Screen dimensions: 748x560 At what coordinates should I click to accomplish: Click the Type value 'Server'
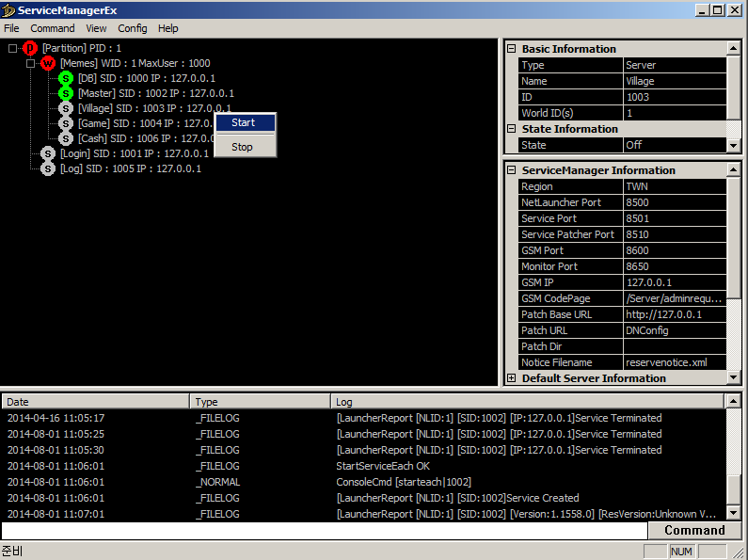coord(675,65)
